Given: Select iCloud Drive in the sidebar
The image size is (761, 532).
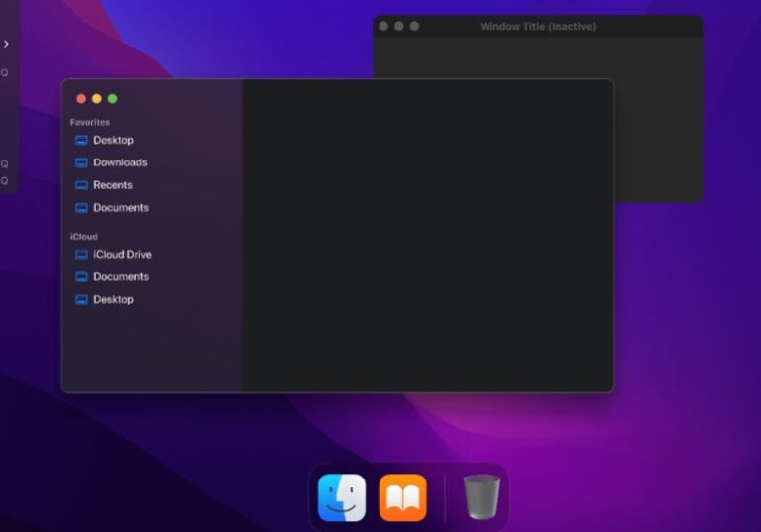Looking at the screenshot, I should click(113, 255).
